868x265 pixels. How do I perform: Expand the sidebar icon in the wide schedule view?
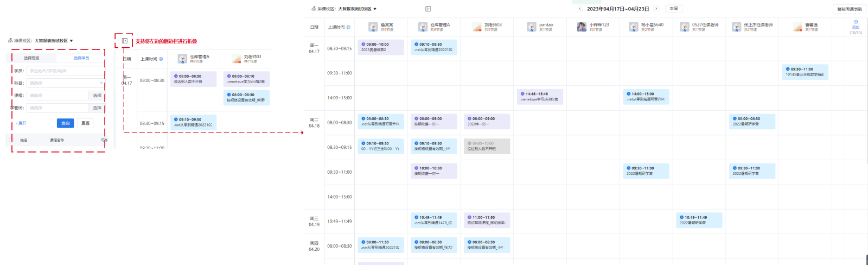tap(428, 9)
